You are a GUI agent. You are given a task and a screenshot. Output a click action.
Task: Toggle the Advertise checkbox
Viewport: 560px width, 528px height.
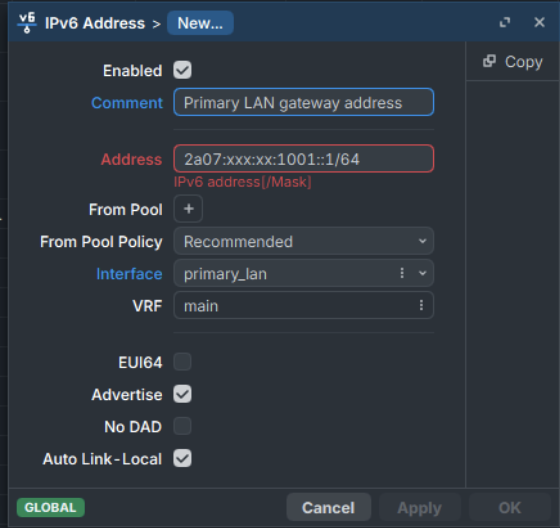[x=182, y=394]
